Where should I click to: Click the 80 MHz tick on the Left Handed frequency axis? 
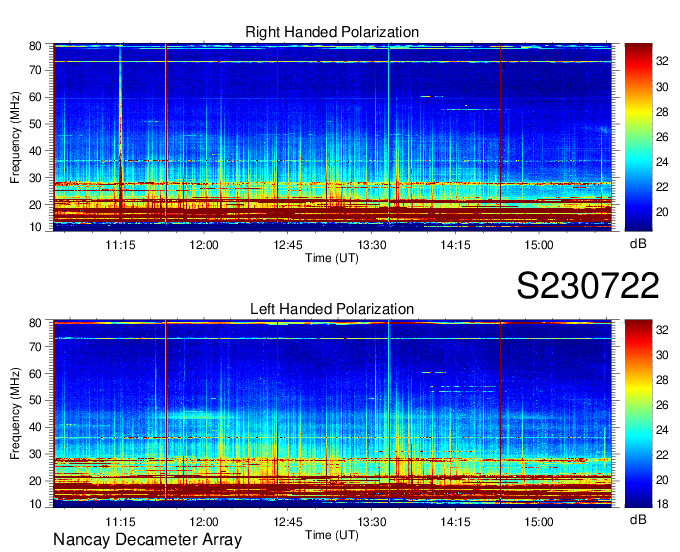(35, 323)
